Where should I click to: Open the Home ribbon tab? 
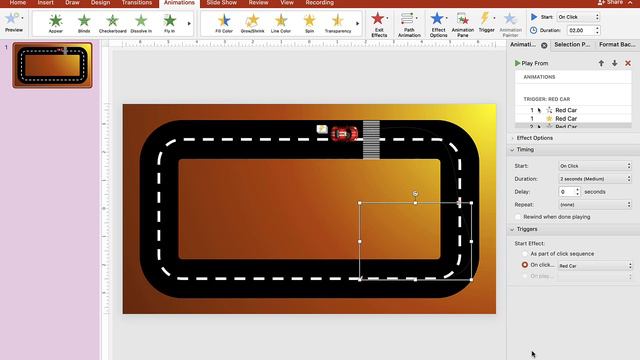[18, 3]
